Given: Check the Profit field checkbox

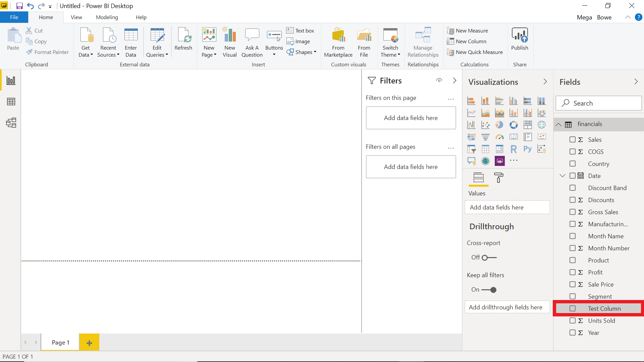Looking at the screenshot, I should point(573,272).
